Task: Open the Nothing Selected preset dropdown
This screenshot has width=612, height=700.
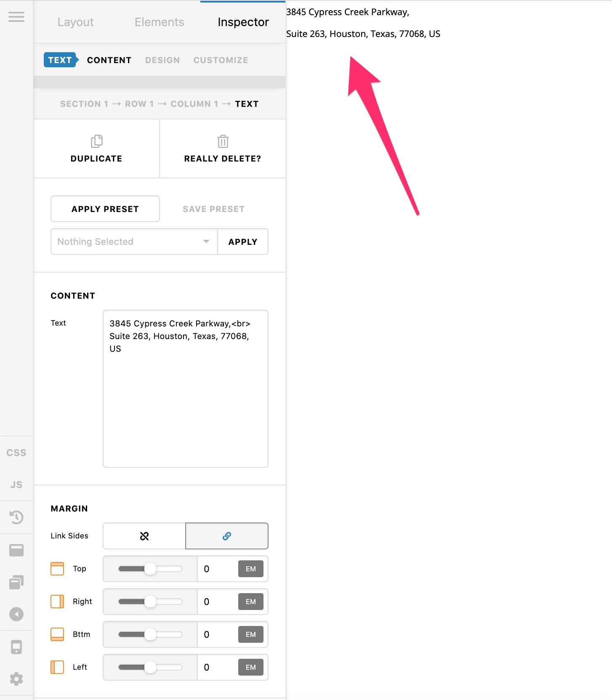Action: pyautogui.click(x=134, y=241)
